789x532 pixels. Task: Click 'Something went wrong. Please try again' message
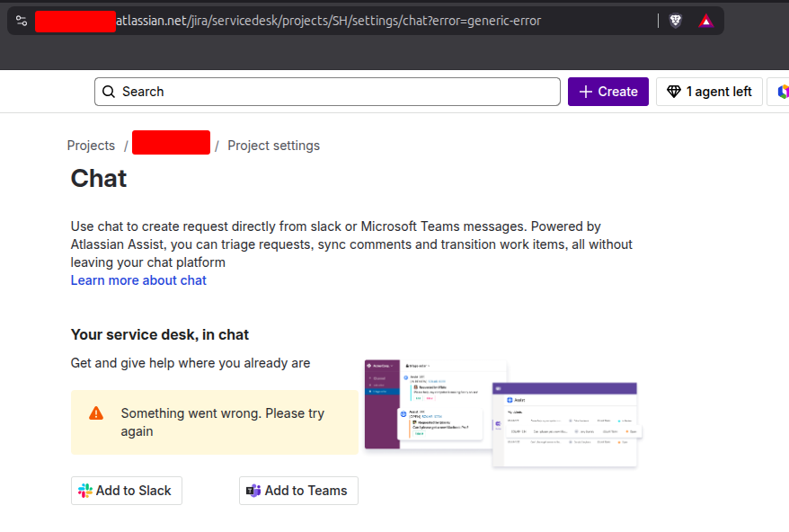(222, 422)
